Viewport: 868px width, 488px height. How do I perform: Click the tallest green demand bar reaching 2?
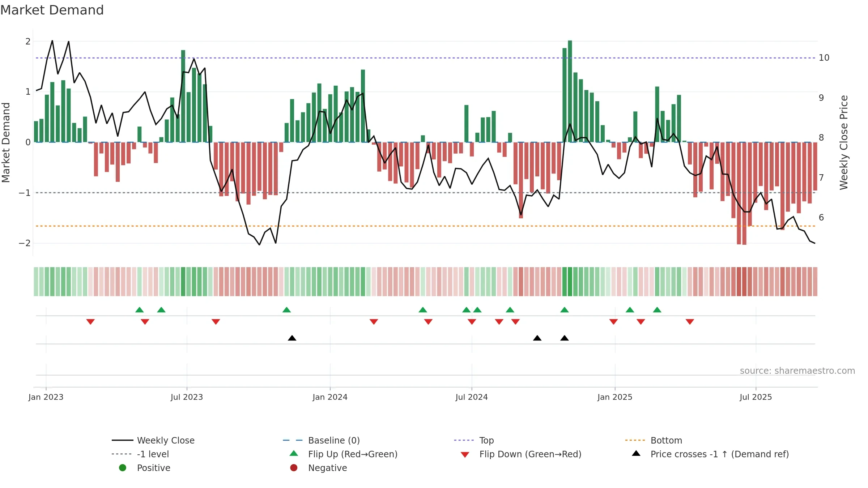click(570, 91)
